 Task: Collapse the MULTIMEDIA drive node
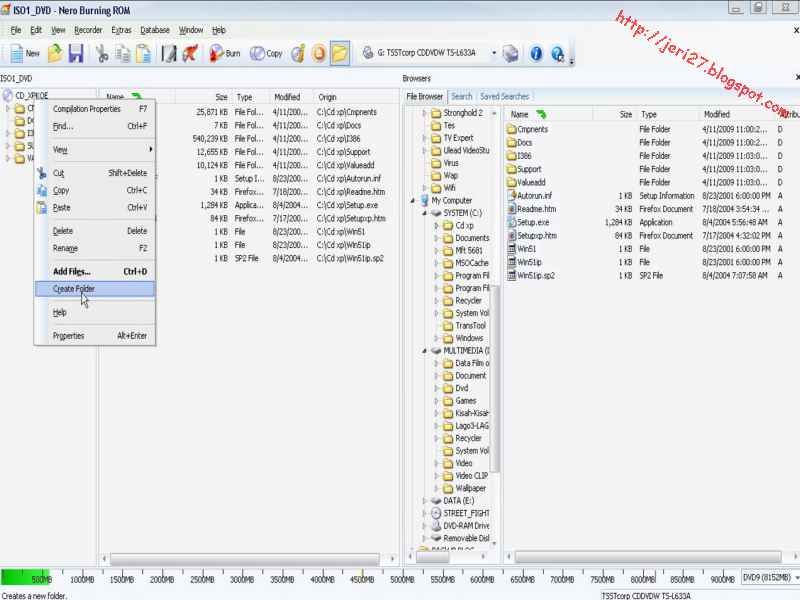coord(424,351)
